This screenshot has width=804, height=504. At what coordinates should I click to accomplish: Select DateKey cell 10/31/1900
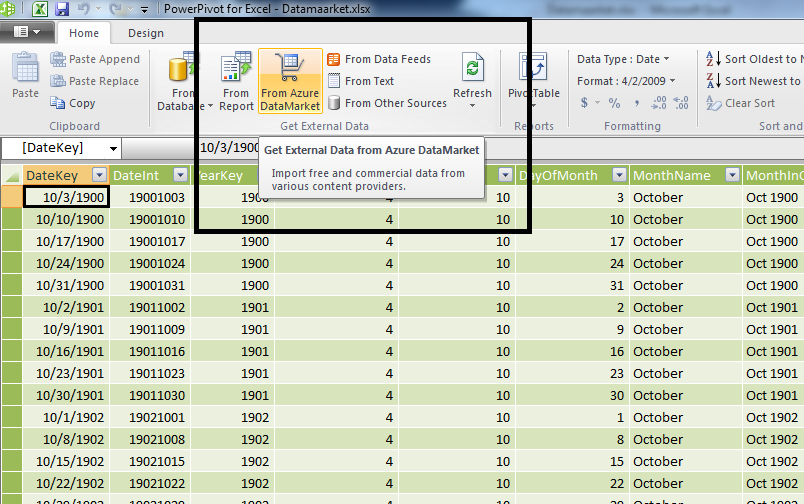pyautogui.click(x=66, y=286)
